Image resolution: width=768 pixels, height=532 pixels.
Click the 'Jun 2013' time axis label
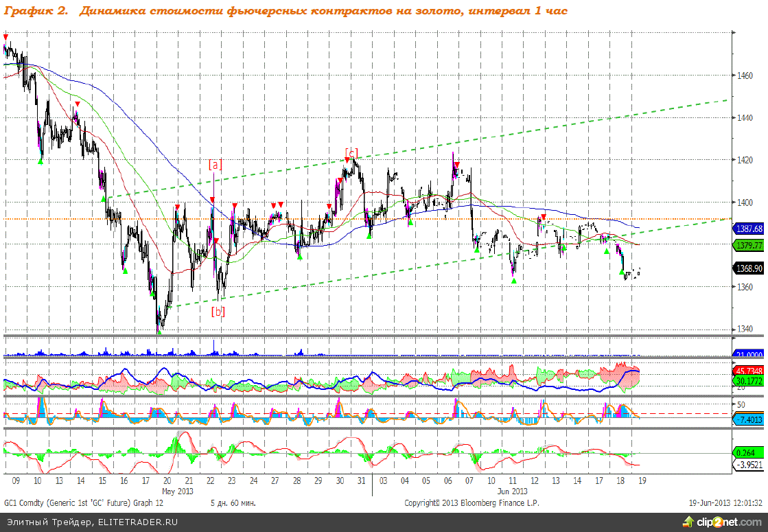click(x=512, y=491)
